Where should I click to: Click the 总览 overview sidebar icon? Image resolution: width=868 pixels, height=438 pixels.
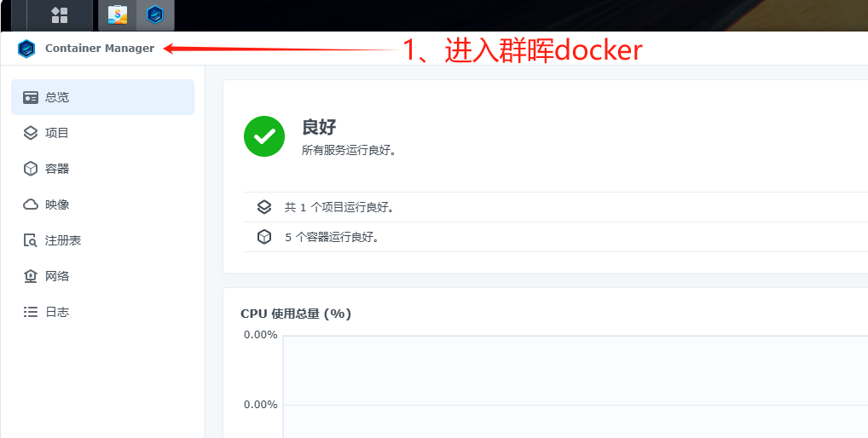31,97
